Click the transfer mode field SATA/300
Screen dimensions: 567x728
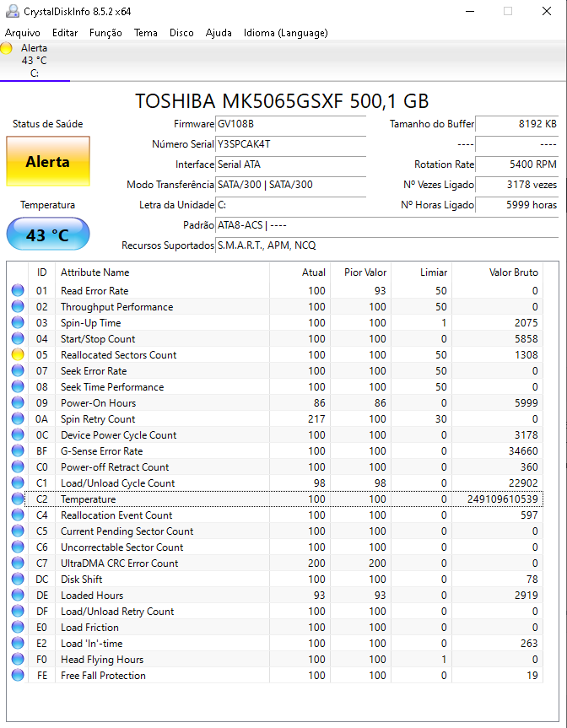click(x=291, y=185)
